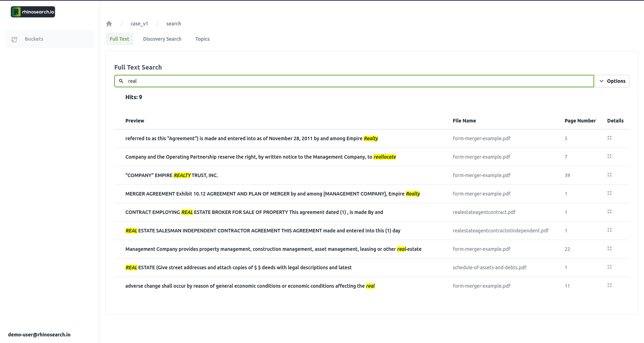Open details icon for page 39 result
This screenshot has height=343, width=644.
tap(609, 175)
